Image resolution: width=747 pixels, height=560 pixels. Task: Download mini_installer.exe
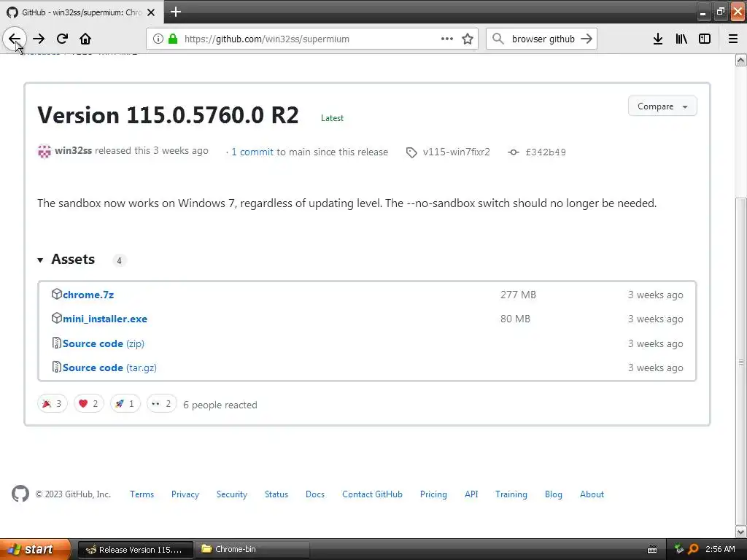(x=105, y=319)
